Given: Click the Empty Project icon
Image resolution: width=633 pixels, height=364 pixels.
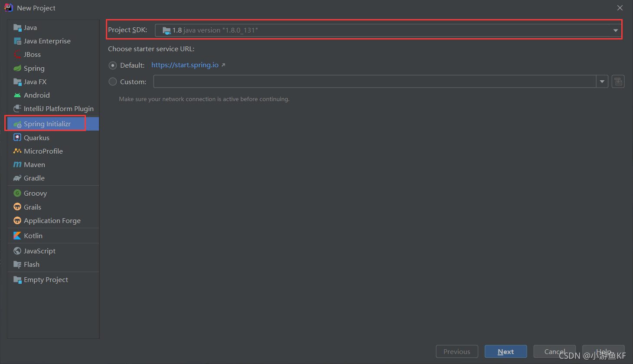Looking at the screenshot, I should point(17,279).
